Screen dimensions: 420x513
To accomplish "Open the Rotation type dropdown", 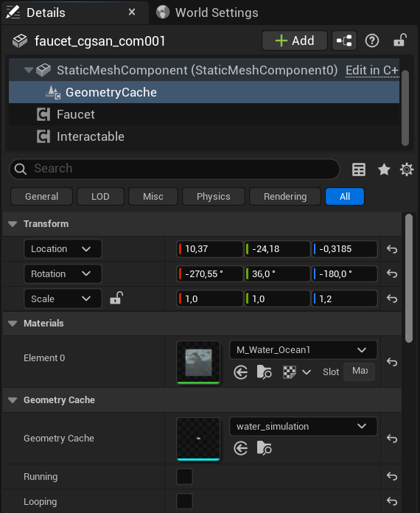I will pyautogui.click(x=63, y=274).
